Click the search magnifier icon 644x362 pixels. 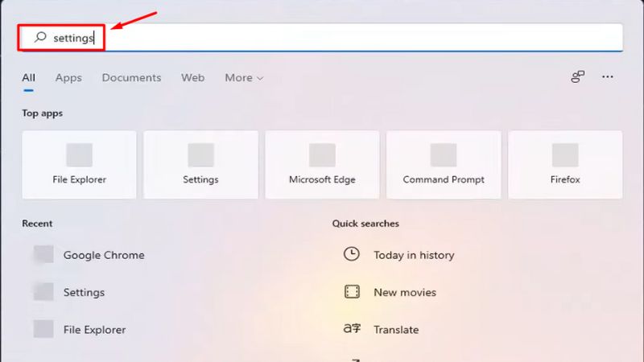(x=40, y=37)
